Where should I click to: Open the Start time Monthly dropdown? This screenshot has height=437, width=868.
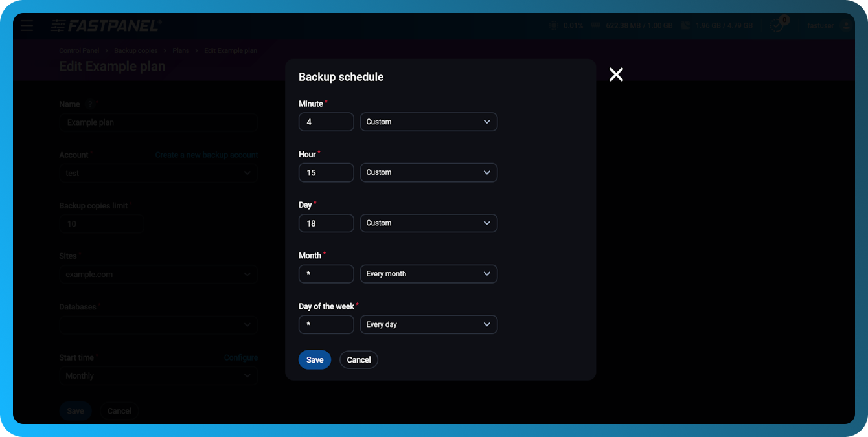point(158,375)
